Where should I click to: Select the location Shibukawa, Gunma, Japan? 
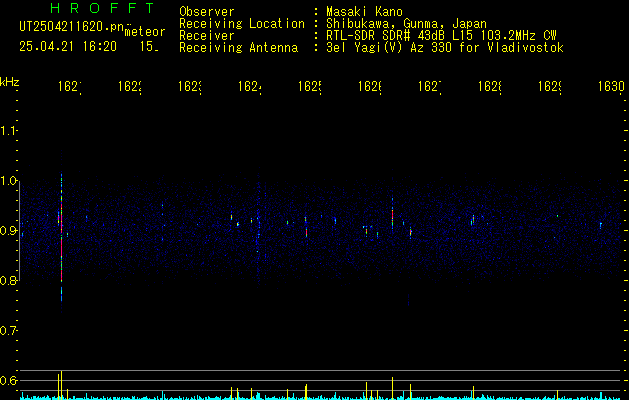(x=406, y=24)
